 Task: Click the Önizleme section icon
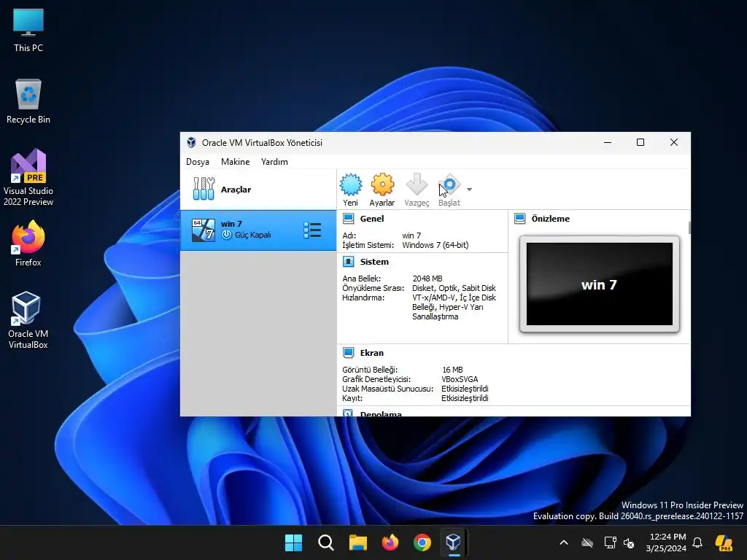tap(519, 219)
